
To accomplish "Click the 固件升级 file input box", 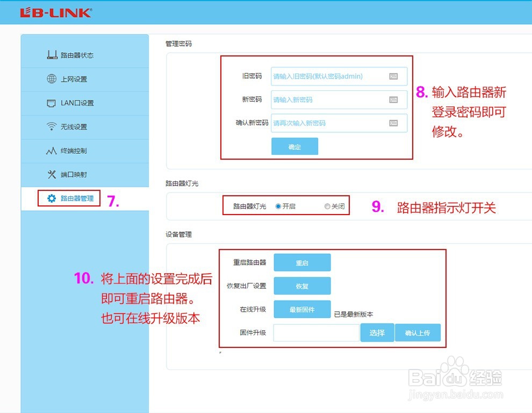I will click(x=316, y=332).
